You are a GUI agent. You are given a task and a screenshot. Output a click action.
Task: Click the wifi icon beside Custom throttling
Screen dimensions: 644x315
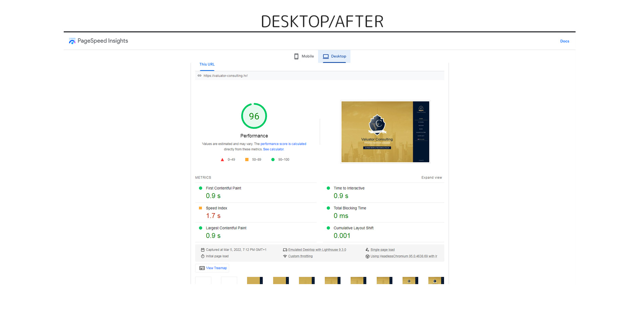click(x=285, y=256)
